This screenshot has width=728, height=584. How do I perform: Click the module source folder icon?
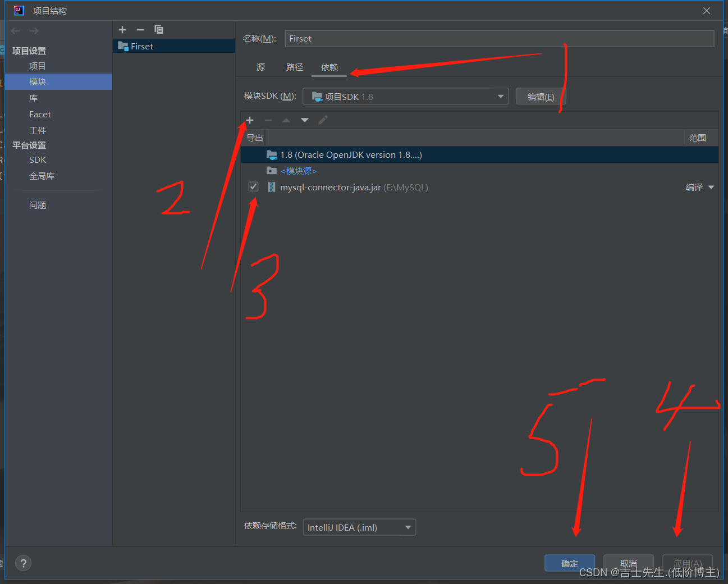click(x=272, y=171)
